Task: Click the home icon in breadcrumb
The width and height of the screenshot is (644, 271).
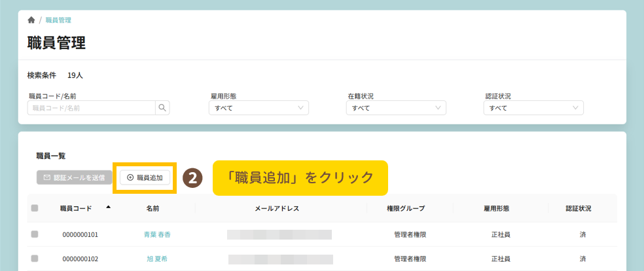Action: pos(31,20)
